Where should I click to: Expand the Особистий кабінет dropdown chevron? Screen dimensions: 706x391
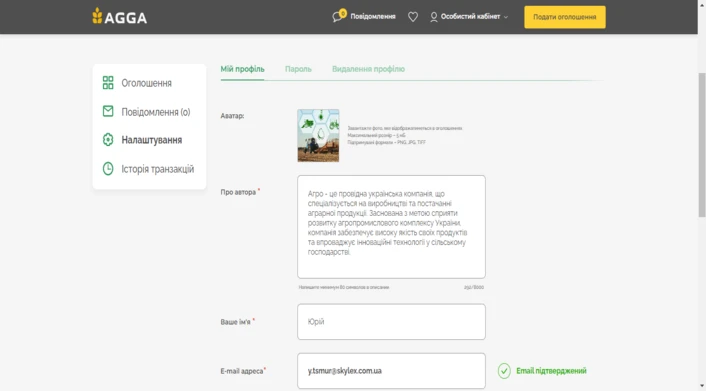(506, 17)
